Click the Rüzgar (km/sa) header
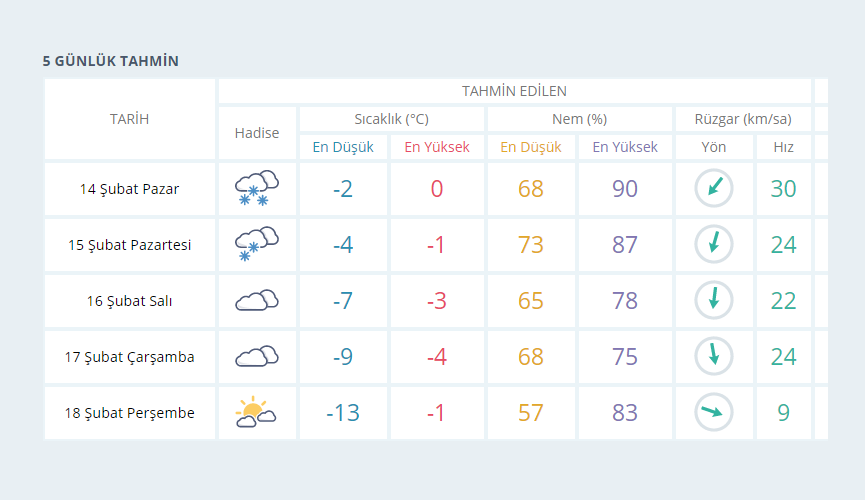 [x=743, y=119]
